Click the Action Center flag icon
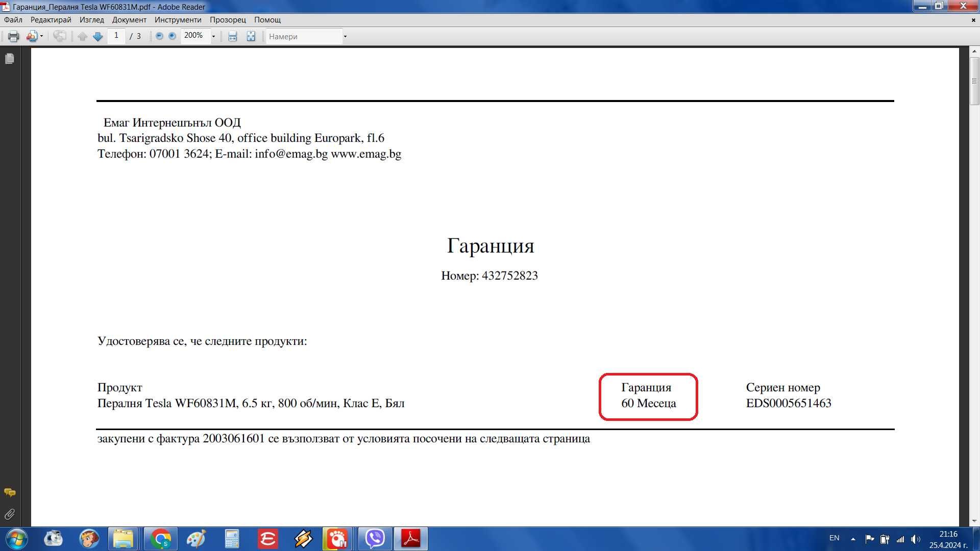 point(869,539)
